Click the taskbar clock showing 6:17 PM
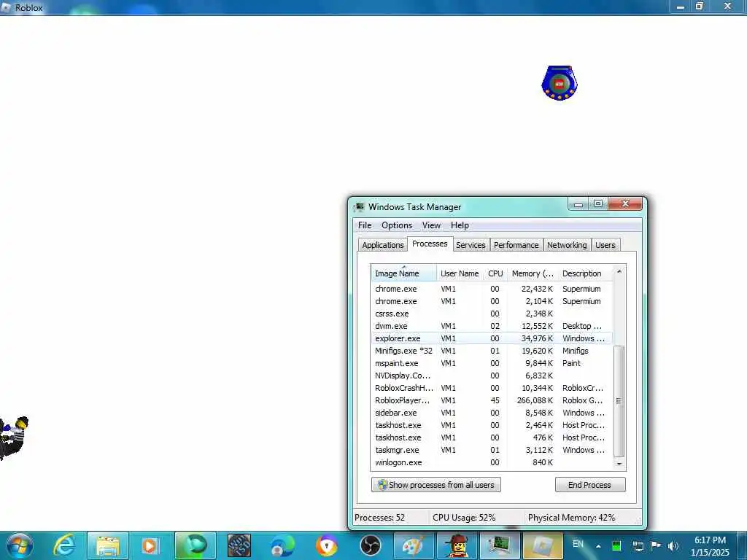This screenshot has width=747, height=560. point(710,546)
